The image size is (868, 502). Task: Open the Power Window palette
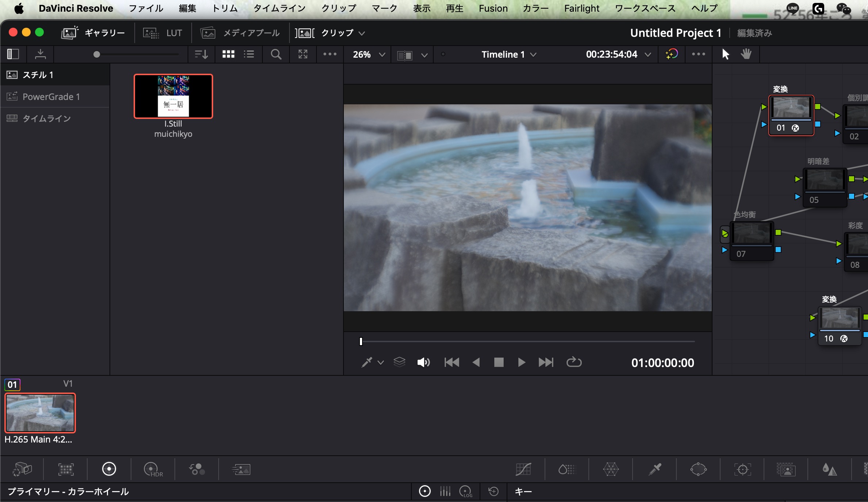click(x=698, y=469)
